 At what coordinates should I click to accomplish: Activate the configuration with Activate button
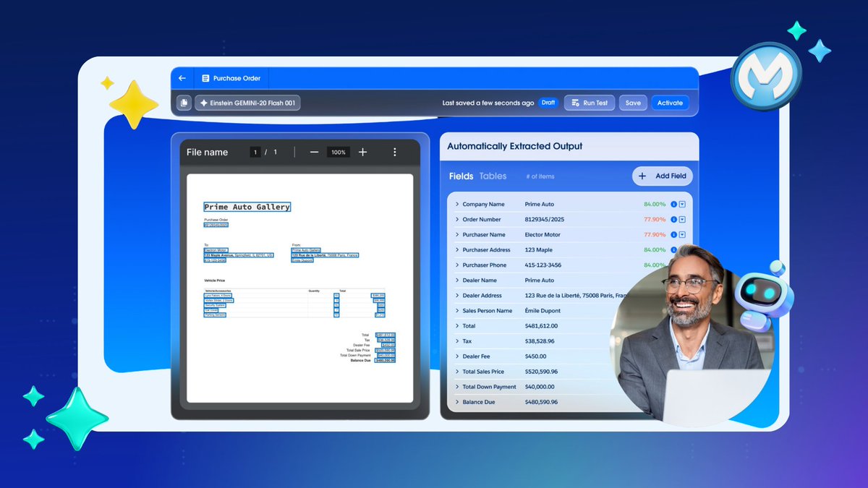pyautogui.click(x=670, y=103)
